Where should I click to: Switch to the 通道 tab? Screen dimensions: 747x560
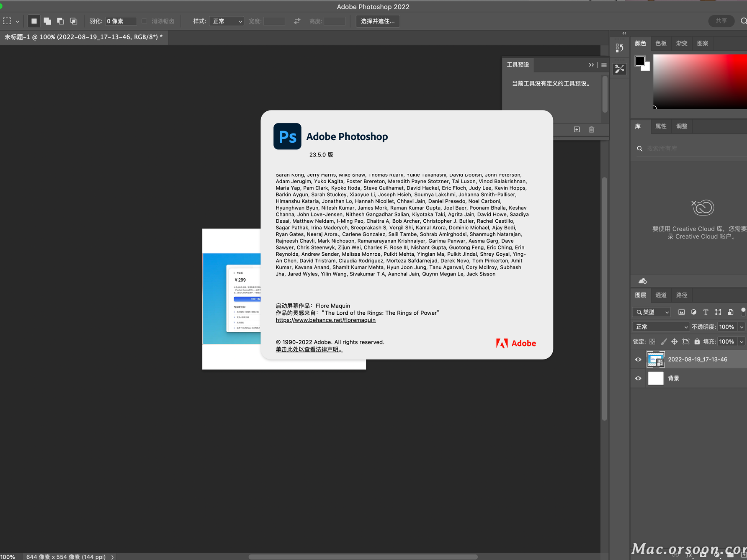pos(661,295)
